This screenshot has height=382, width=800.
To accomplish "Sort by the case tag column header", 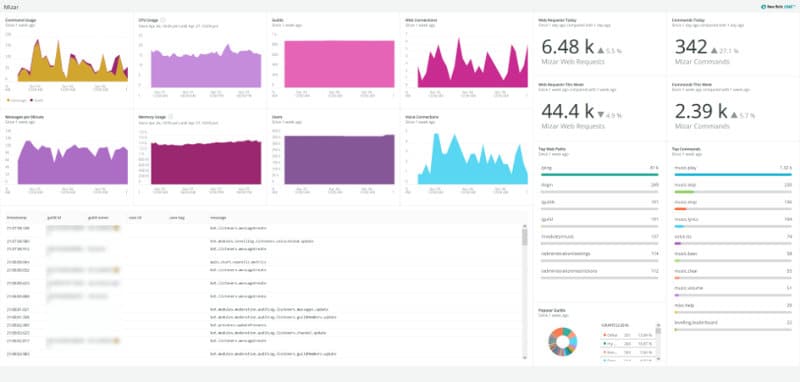I will tap(177, 218).
